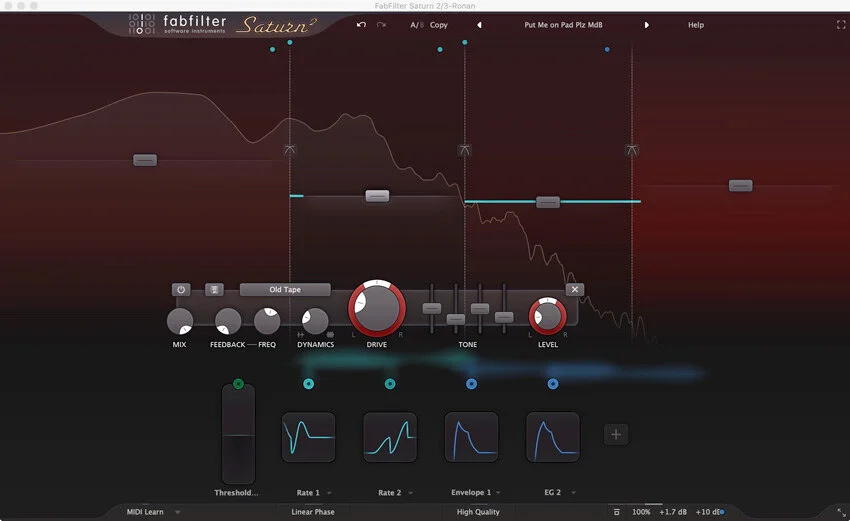Click the 'Threshold...' label
The height and width of the screenshot is (521, 850).
[x=236, y=493]
